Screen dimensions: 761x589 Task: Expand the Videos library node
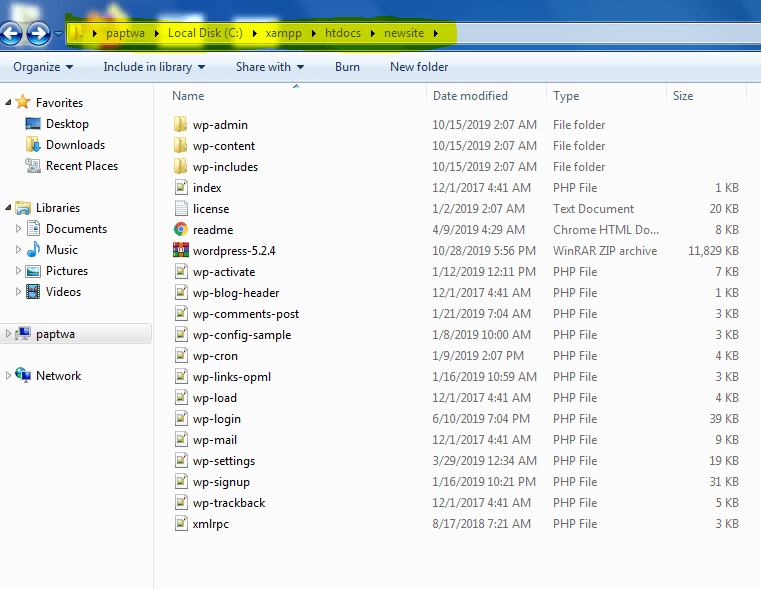[18, 291]
